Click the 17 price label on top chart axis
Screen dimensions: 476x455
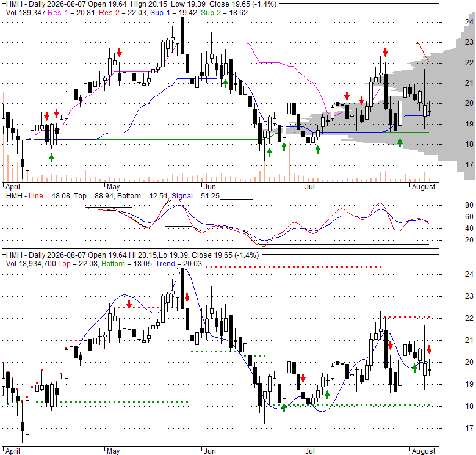pyautogui.click(x=469, y=165)
